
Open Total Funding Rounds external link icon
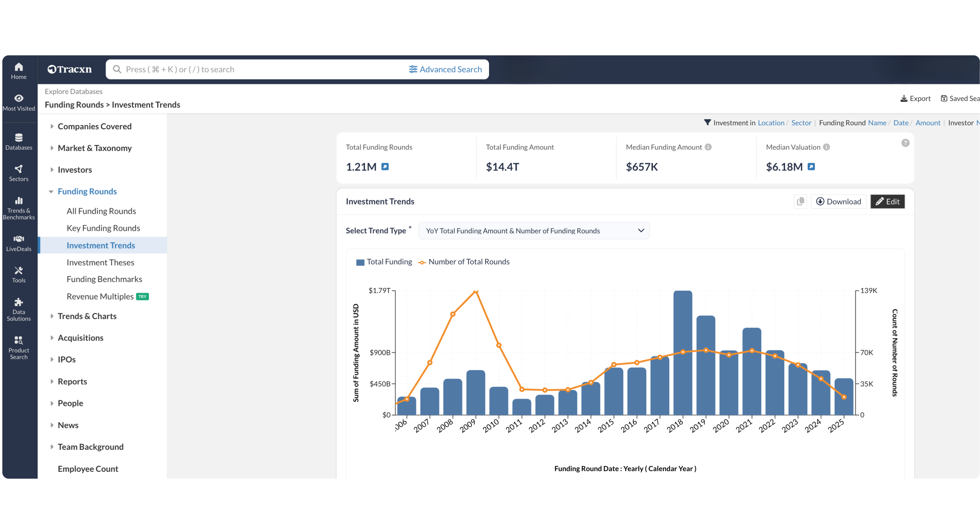coord(385,167)
